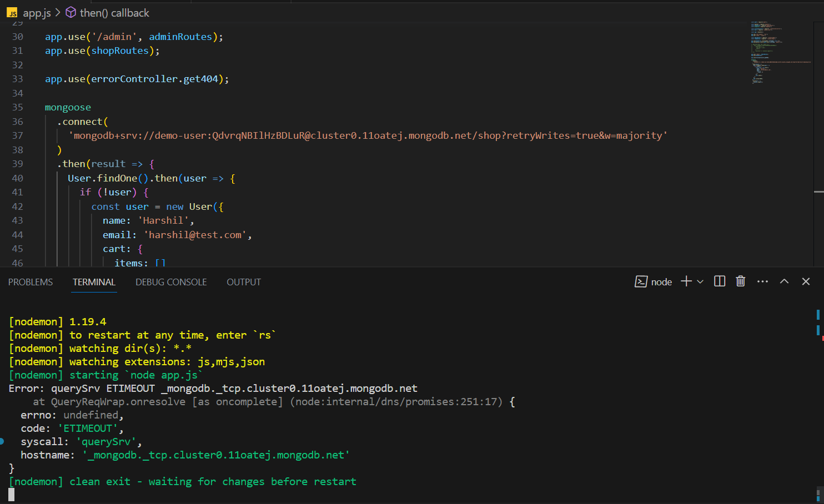Open new terminal with plus icon
This screenshot has height=504, width=824.
tap(686, 281)
